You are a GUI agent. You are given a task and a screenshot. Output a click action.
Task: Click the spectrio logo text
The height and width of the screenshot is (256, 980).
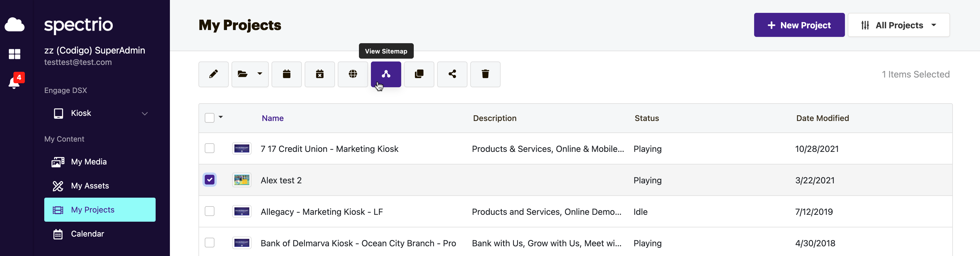pos(78,25)
